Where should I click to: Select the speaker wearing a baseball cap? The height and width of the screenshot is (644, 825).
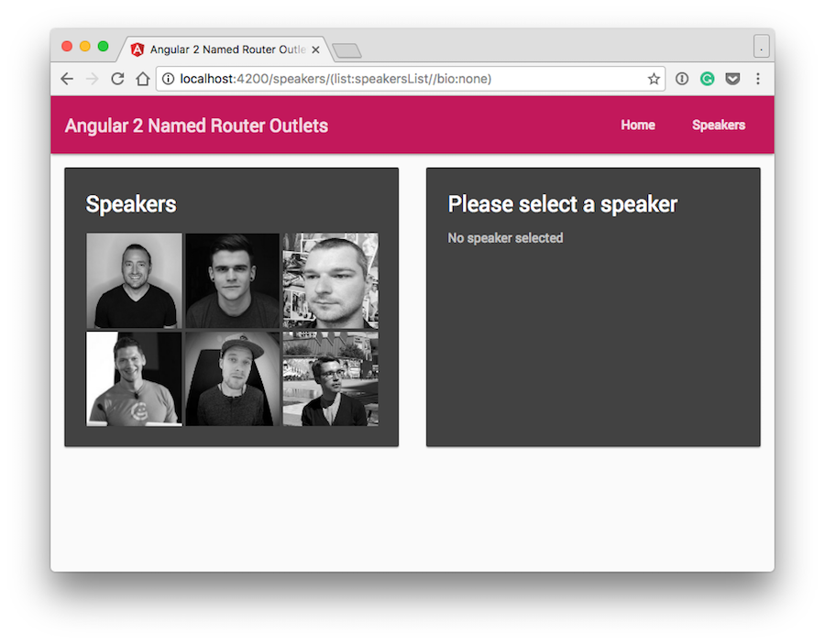pos(233,378)
